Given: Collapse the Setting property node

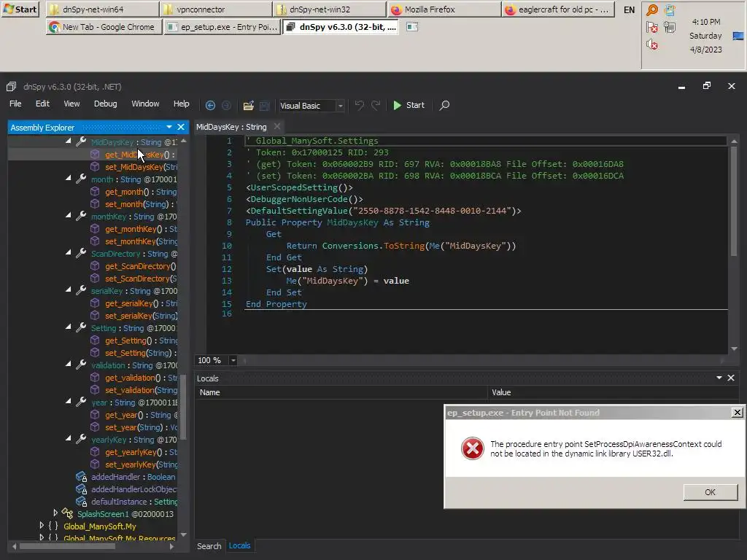Looking at the screenshot, I should pos(68,327).
